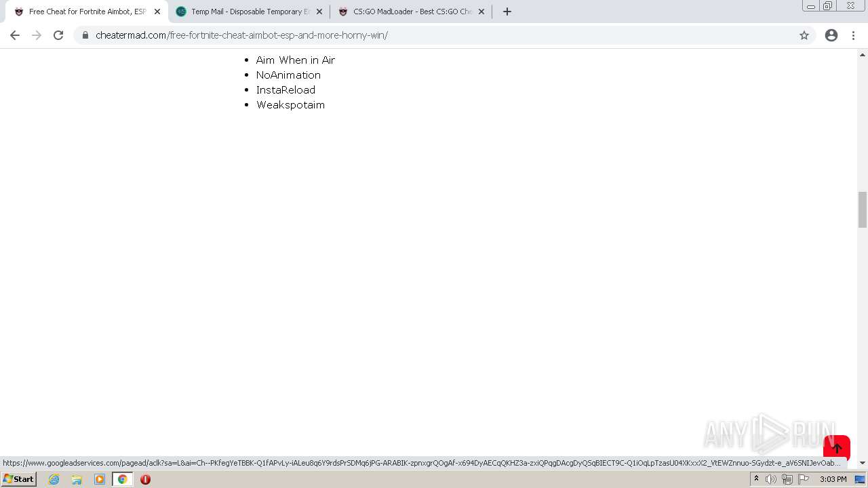Close the Temp Mail tab
The height and width of the screenshot is (488, 868).
click(x=319, y=12)
